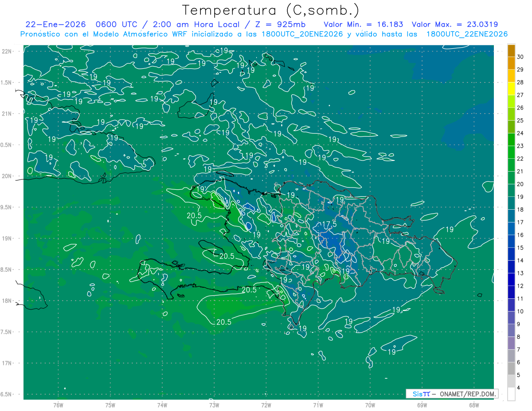Image resolution: width=532 pixels, height=411 pixels.
Task: Click the legend value label 23
Action: [x=520, y=146]
